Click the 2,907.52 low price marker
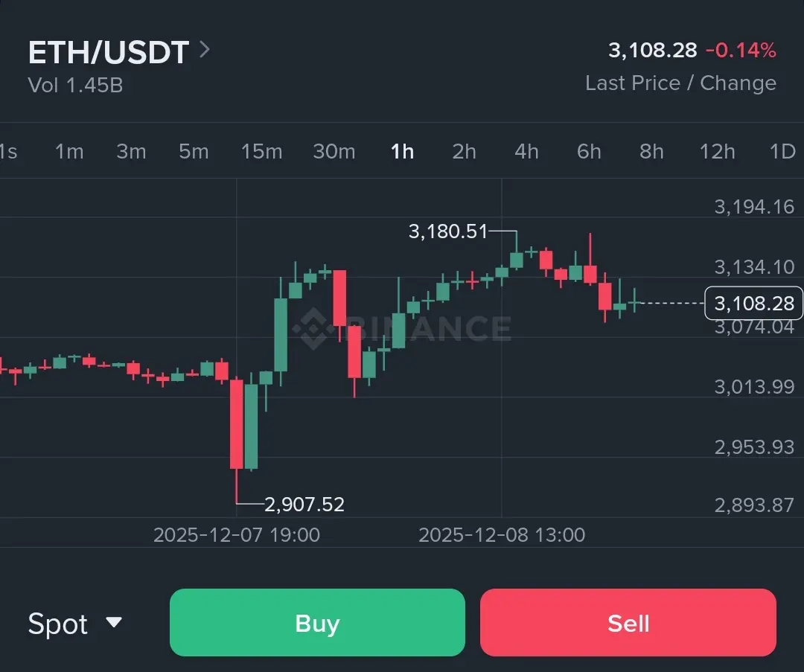 coord(304,505)
